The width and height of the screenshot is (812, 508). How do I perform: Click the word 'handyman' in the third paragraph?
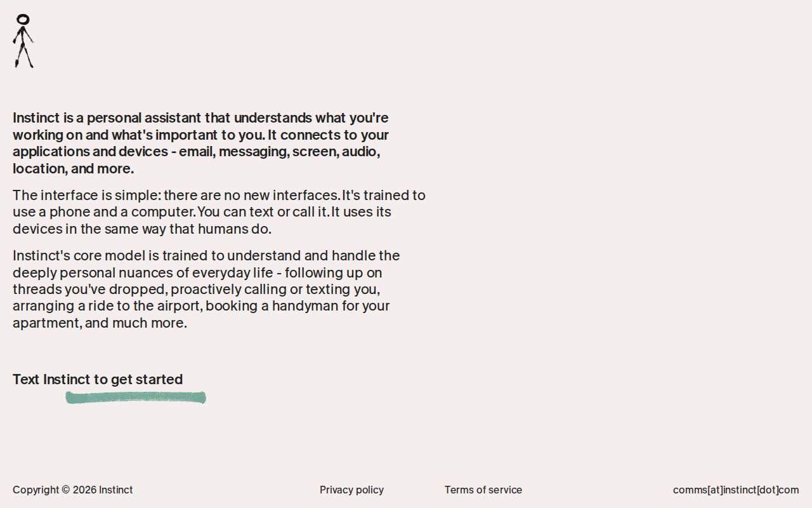tap(305, 306)
